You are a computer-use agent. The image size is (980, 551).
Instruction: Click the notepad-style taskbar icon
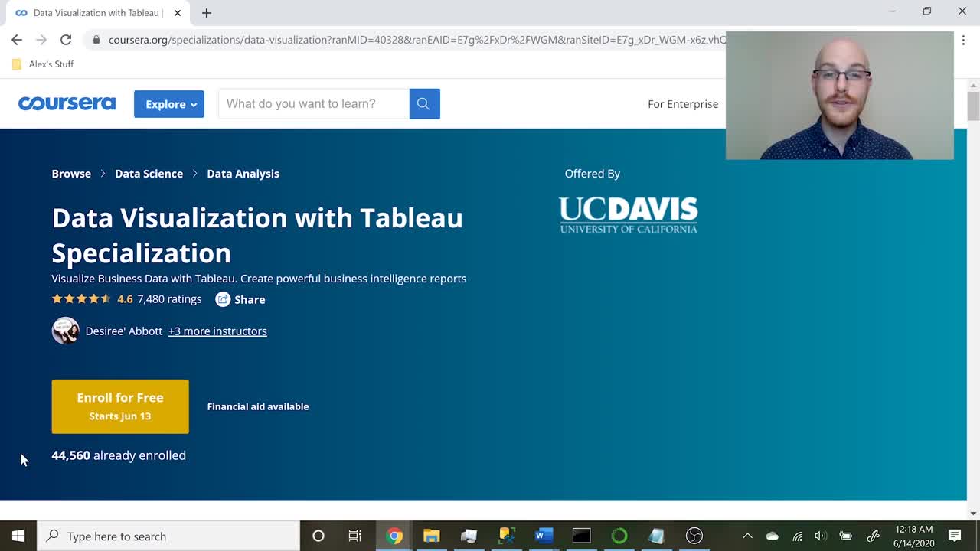[657, 536]
